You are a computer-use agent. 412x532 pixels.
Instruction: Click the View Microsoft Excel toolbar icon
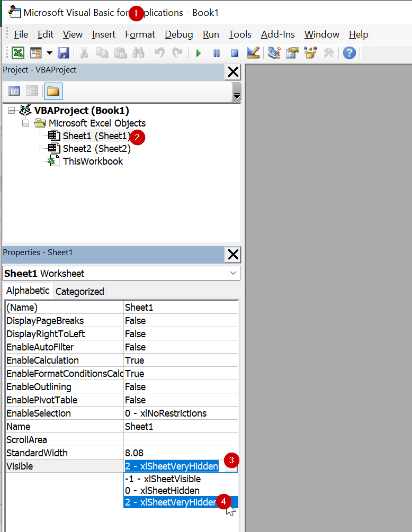[18, 53]
